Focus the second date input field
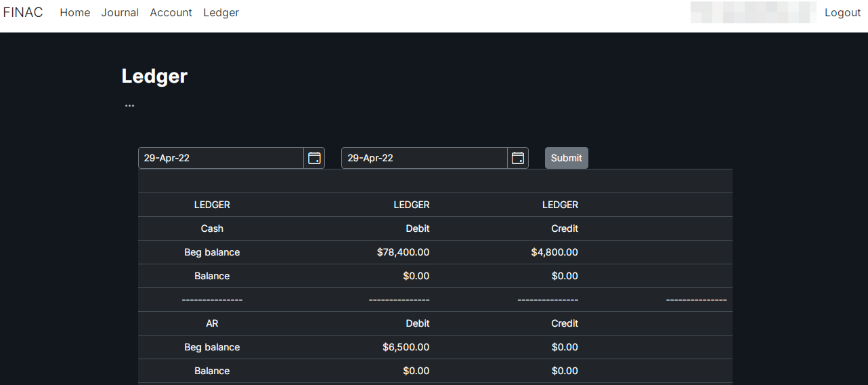The height and width of the screenshot is (385, 868). tap(424, 158)
